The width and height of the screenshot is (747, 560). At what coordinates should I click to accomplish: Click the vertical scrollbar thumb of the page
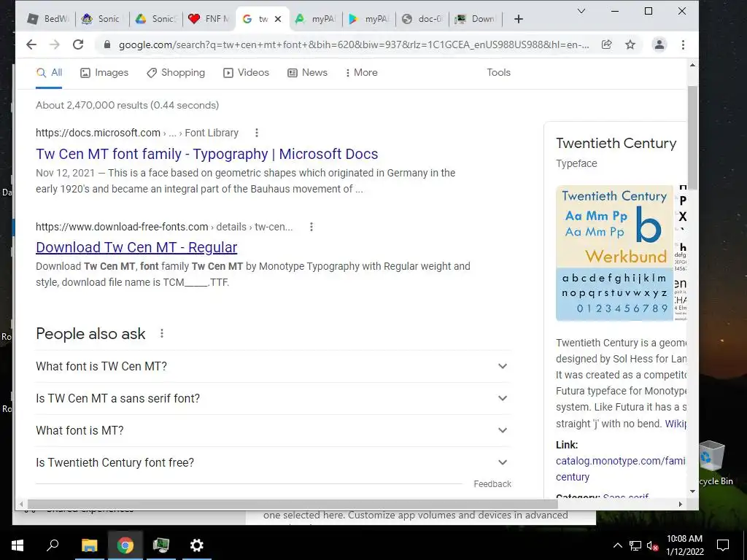(x=692, y=138)
